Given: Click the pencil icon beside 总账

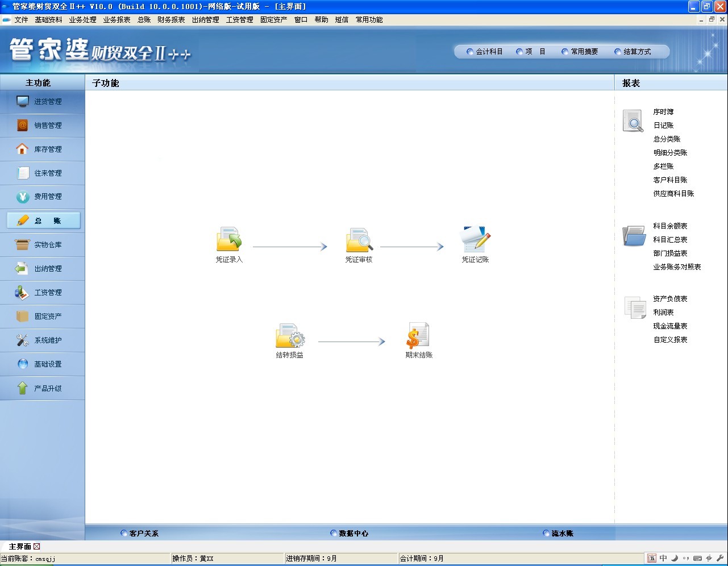Looking at the screenshot, I should click(23, 220).
